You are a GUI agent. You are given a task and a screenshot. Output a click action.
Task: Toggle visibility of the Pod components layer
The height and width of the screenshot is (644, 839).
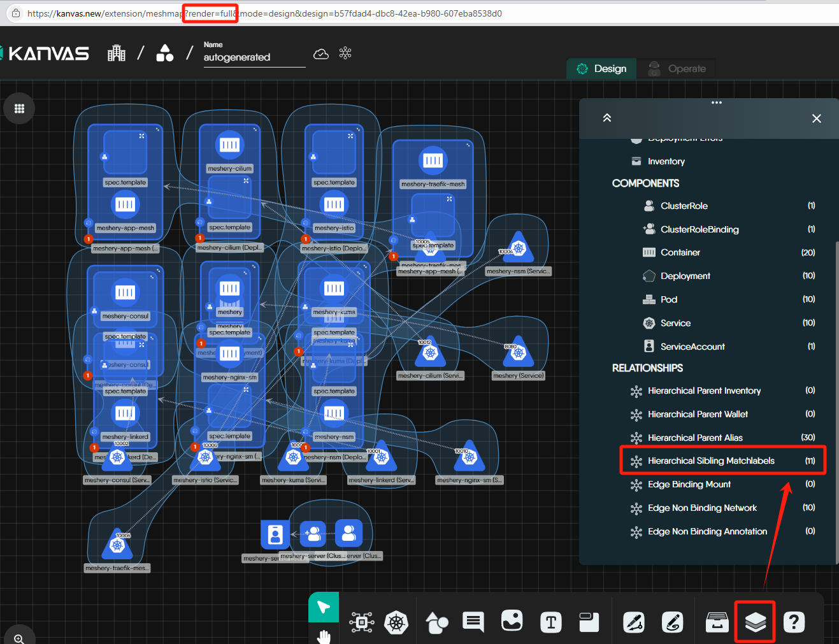click(669, 299)
